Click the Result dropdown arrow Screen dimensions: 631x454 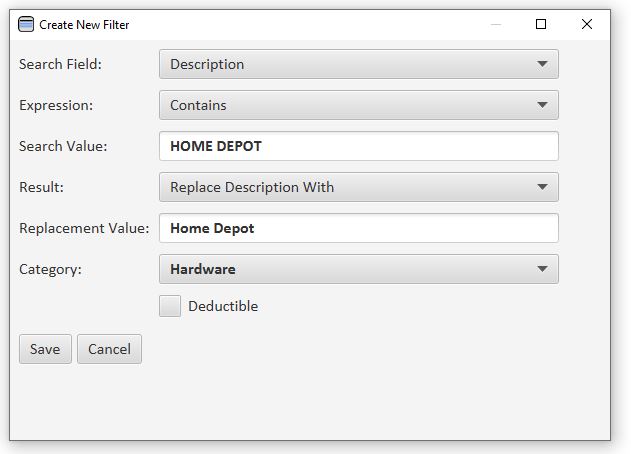pos(542,187)
